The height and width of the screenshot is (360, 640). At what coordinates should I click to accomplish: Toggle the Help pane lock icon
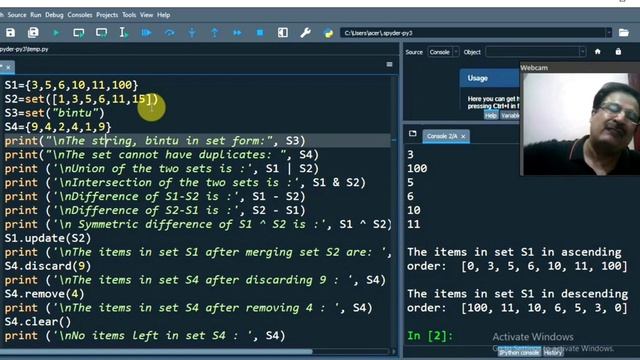[618, 52]
